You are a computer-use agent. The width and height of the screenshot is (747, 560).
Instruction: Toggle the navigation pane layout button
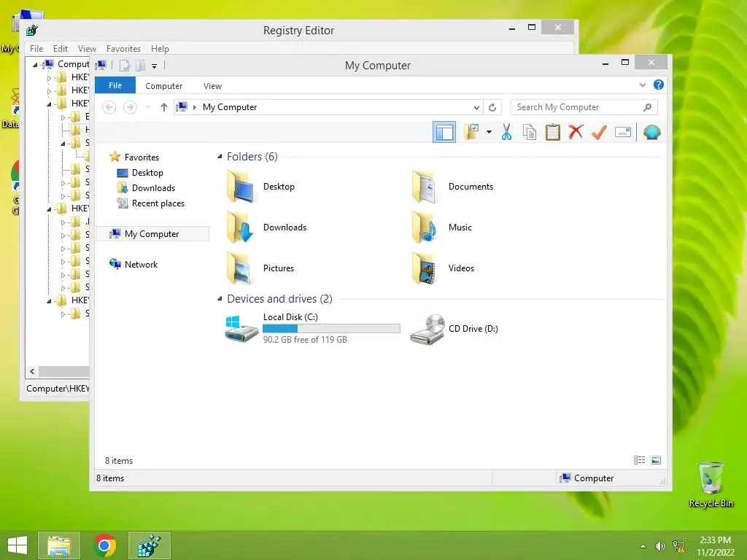point(444,133)
